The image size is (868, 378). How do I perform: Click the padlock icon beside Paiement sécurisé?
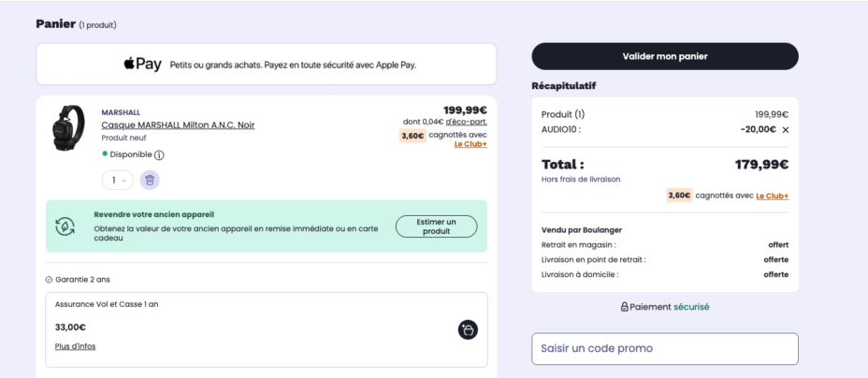pyautogui.click(x=625, y=307)
